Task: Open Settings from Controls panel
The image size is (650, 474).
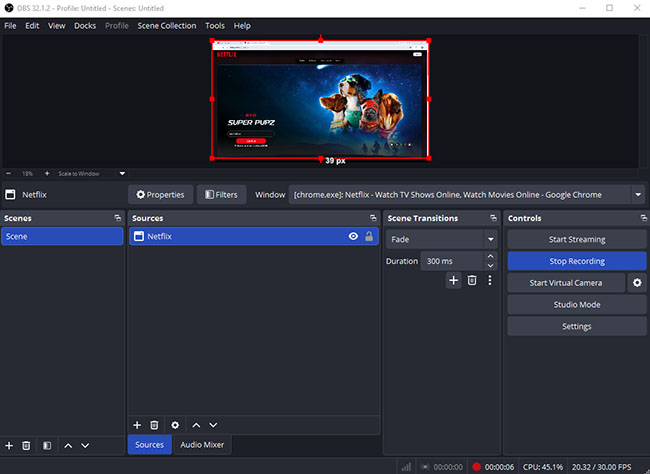Action: (577, 326)
